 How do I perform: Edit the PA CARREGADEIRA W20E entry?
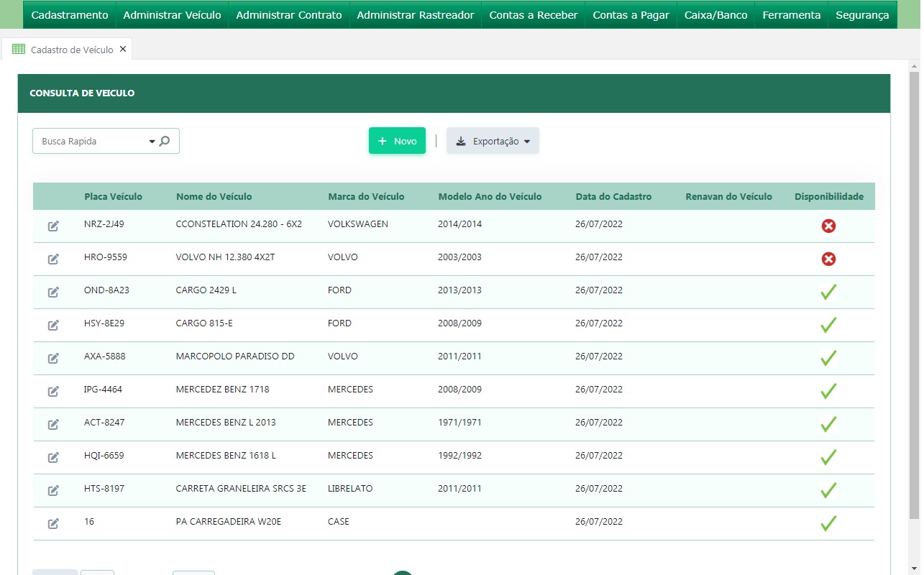pyautogui.click(x=53, y=524)
